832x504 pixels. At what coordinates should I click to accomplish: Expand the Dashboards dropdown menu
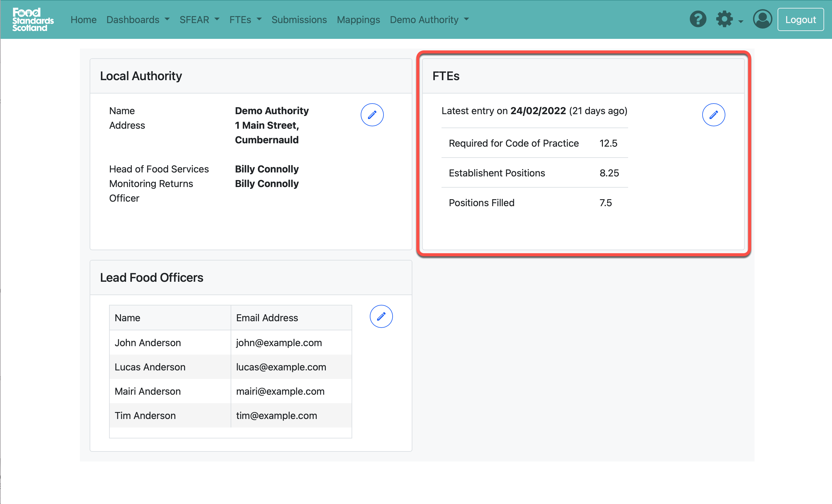point(138,19)
